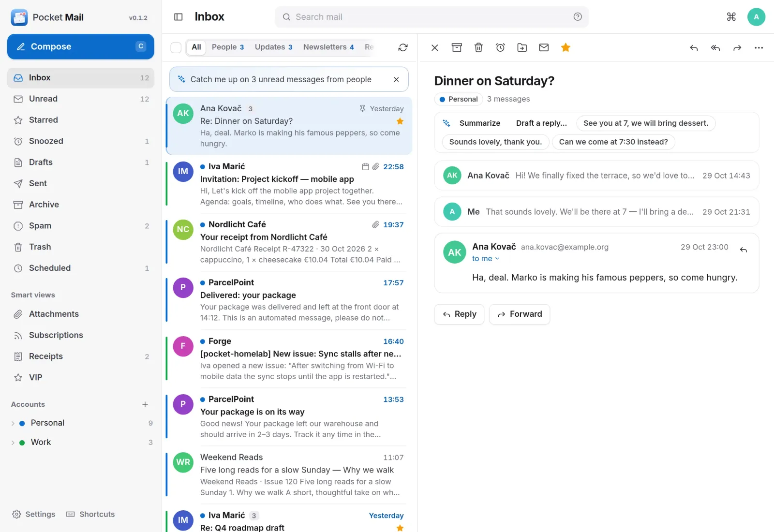This screenshot has height=532, width=774.
Task: Select the Newsletters tab
Action: pos(328,47)
